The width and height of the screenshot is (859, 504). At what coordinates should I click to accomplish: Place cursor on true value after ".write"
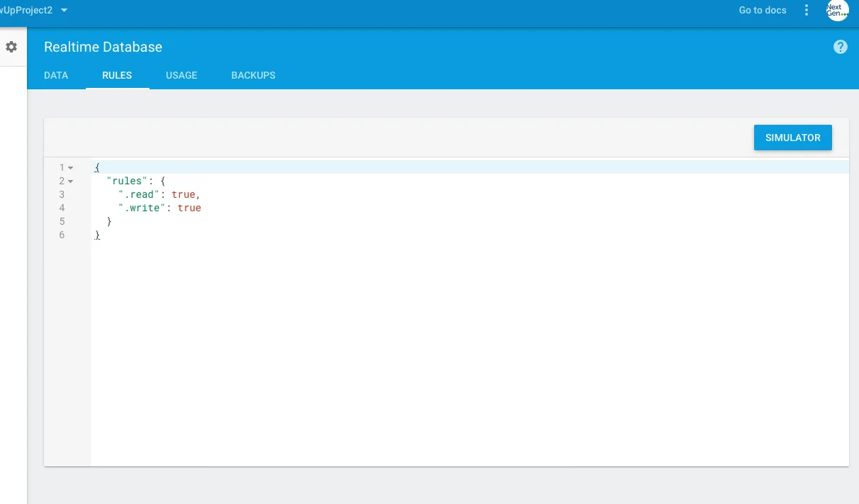click(189, 208)
